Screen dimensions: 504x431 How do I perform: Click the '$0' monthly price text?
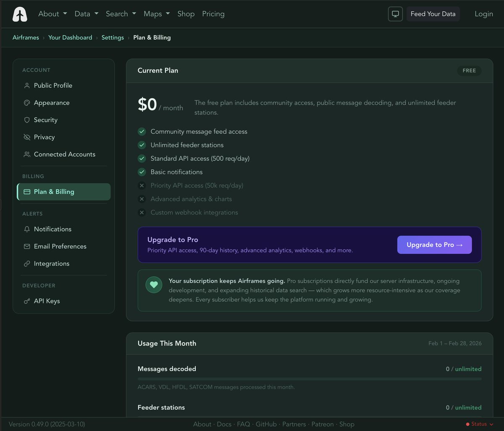coord(147,105)
